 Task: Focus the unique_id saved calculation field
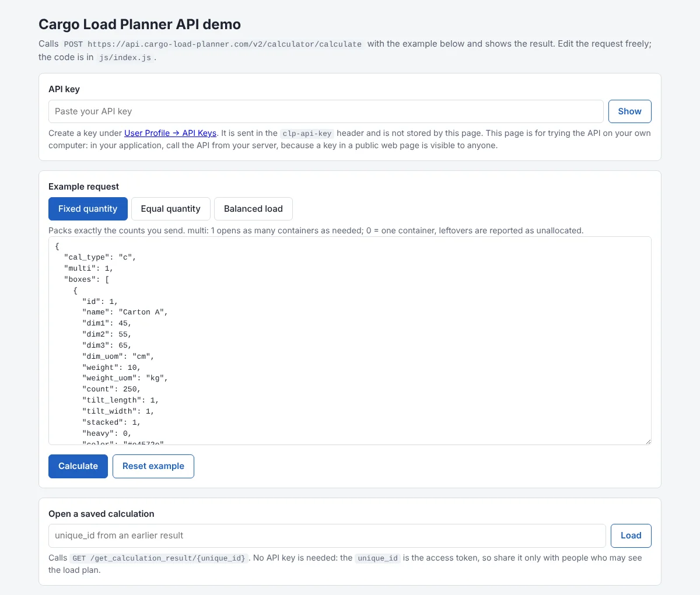pyautogui.click(x=327, y=535)
